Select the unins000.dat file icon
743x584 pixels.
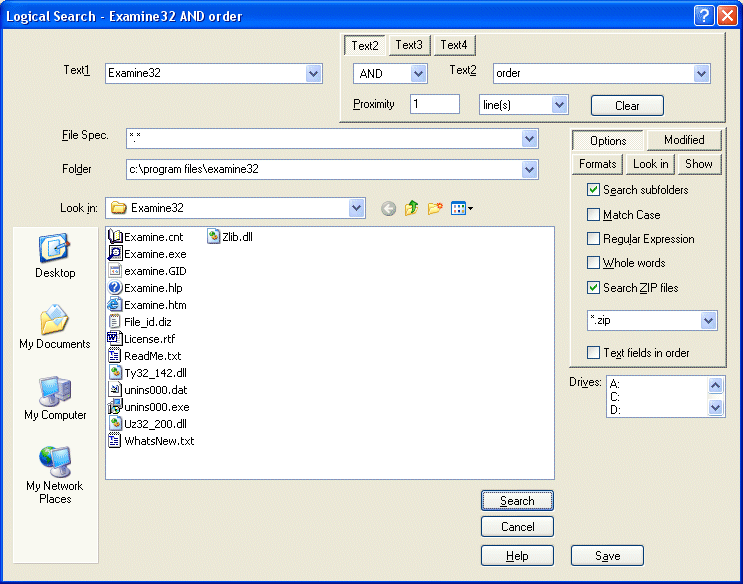pos(115,390)
